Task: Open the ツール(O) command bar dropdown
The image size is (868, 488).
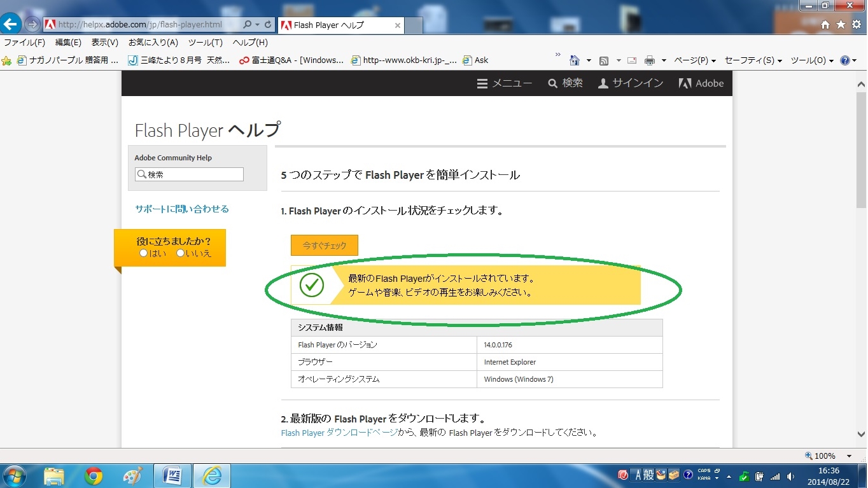Action: click(813, 60)
